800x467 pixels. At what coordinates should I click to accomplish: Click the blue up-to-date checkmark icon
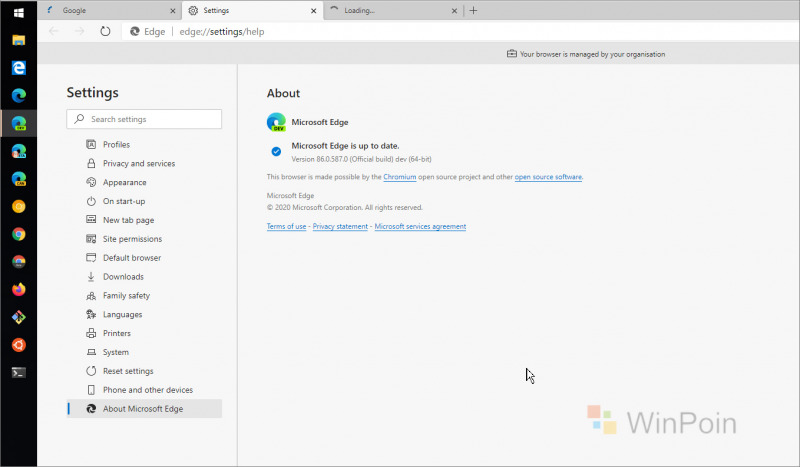tap(276, 152)
